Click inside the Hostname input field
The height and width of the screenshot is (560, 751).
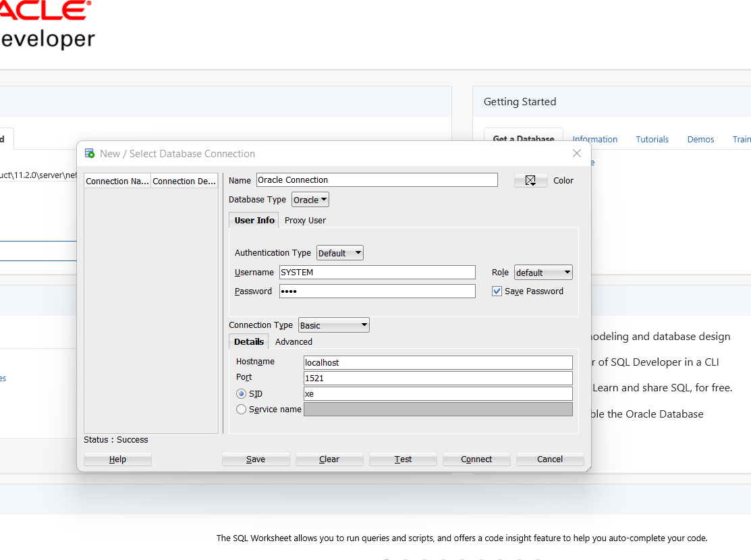[437, 362]
